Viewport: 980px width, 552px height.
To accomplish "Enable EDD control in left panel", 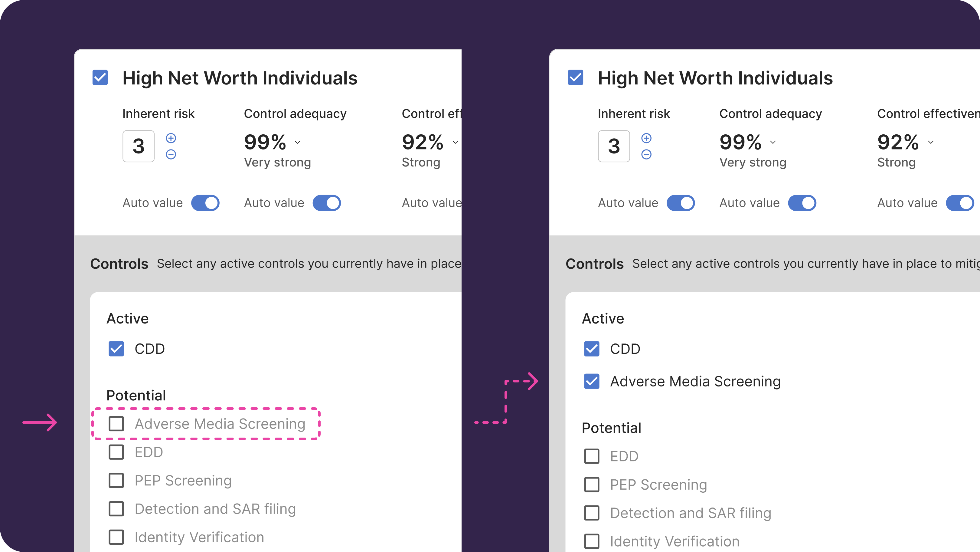I will point(116,452).
